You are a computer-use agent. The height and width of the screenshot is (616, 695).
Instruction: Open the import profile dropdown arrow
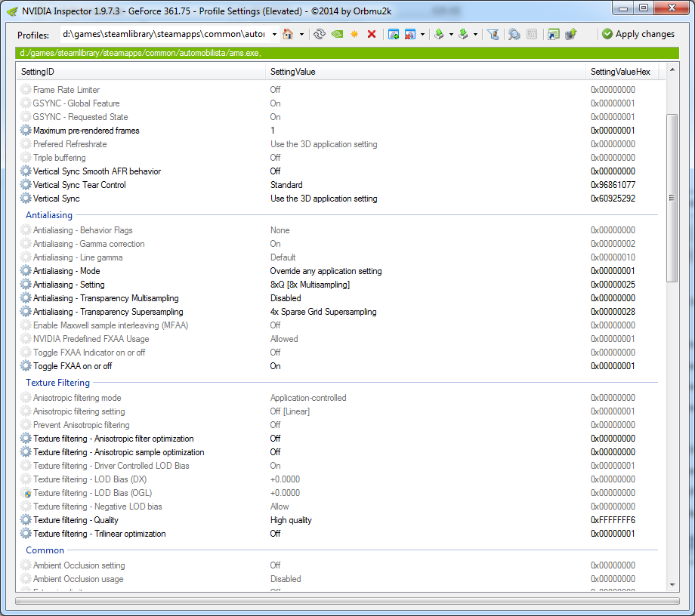pyautogui.click(x=475, y=34)
